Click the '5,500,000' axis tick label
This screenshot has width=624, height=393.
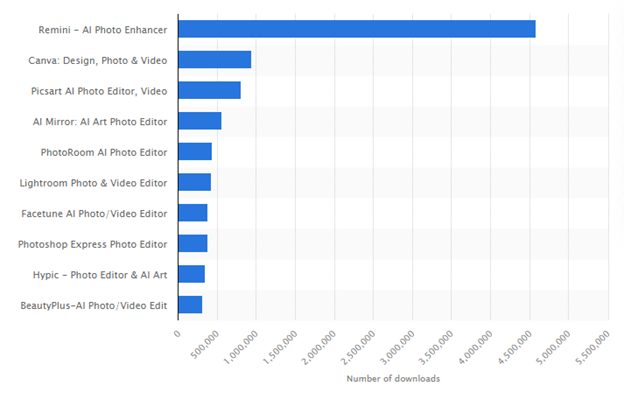593,347
